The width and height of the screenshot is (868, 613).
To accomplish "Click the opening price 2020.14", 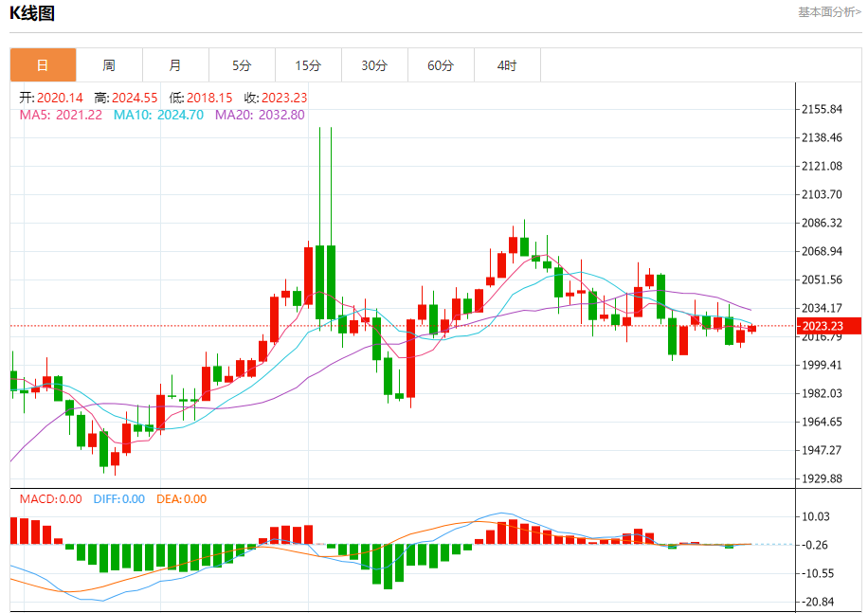I will (x=60, y=98).
